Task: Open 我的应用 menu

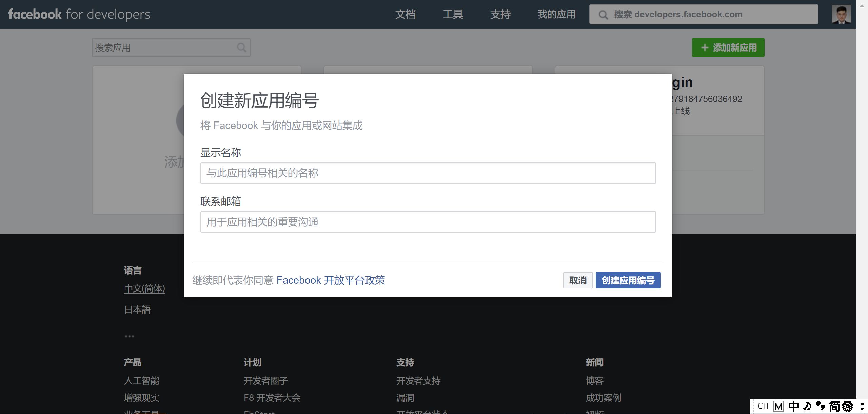Action: pos(556,14)
